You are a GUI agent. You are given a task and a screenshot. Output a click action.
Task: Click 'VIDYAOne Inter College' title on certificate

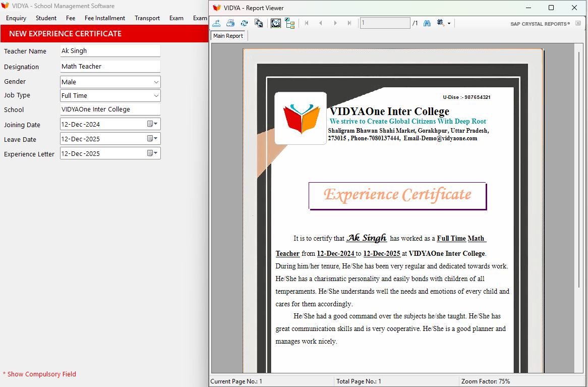pyautogui.click(x=389, y=112)
